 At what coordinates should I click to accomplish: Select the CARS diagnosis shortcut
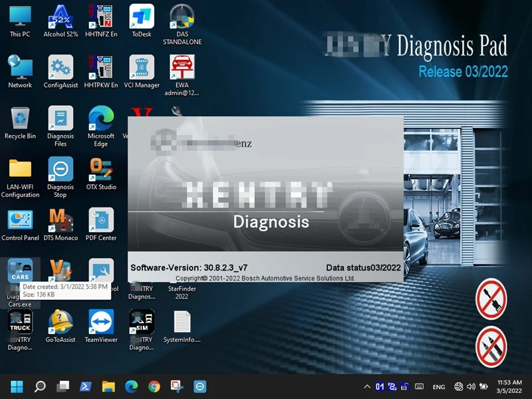[20, 271]
